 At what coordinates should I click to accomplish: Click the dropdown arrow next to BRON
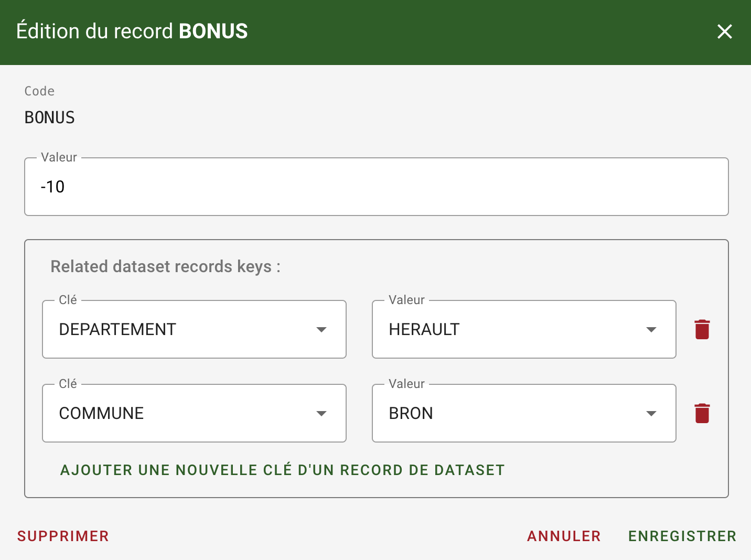(651, 413)
